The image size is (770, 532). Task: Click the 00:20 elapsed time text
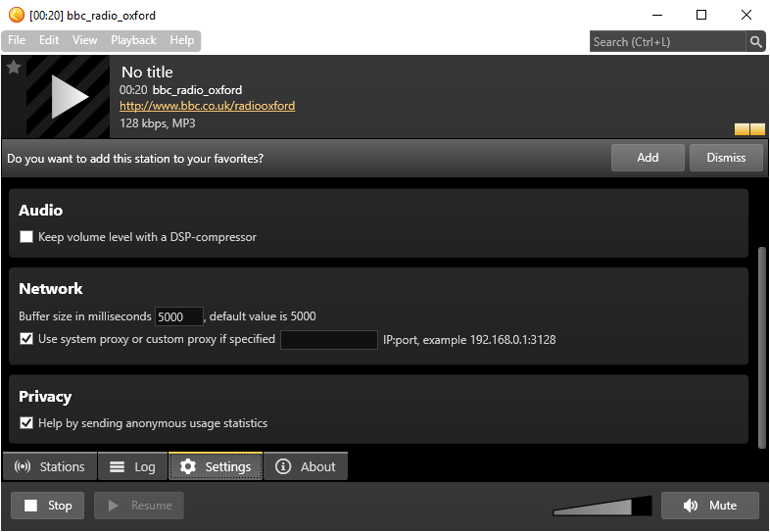133,90
